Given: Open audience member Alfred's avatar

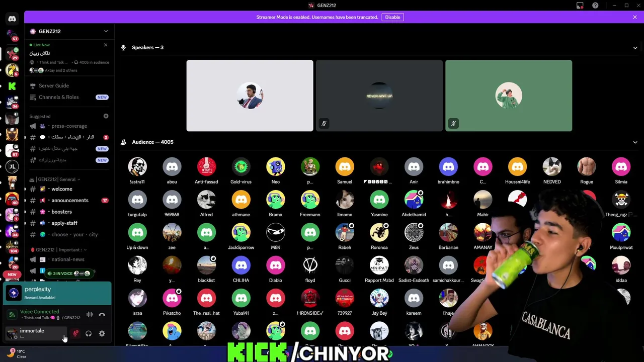Looking at the screenshot, I should [x=206, y=200].
